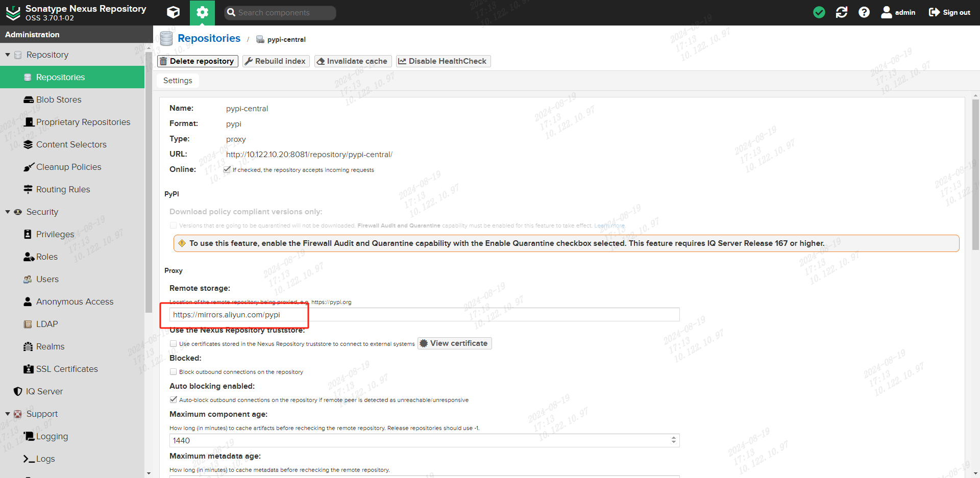Screen dimensions: 980x478
Task: Open the Help question mark icon
Action: click(x=864, y=12)
